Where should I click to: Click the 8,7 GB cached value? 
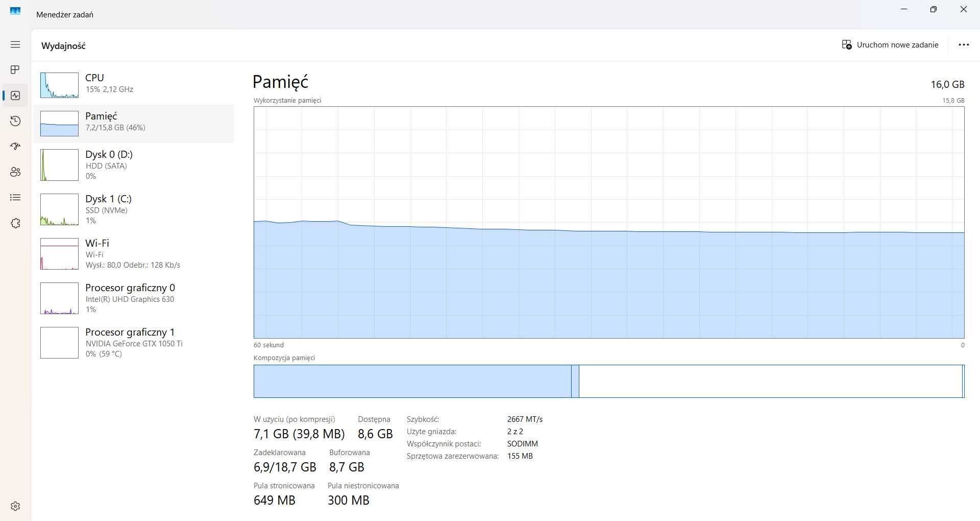(x=347, y=467)
